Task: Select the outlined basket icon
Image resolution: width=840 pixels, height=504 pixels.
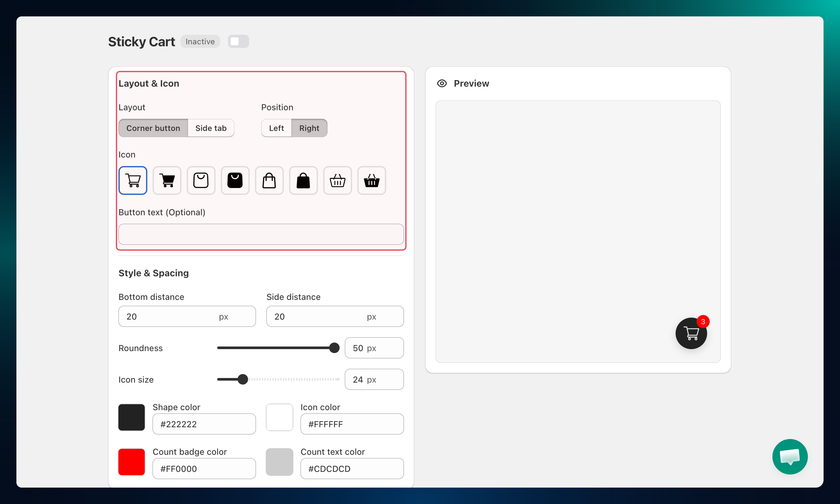Action: point(338,180)
